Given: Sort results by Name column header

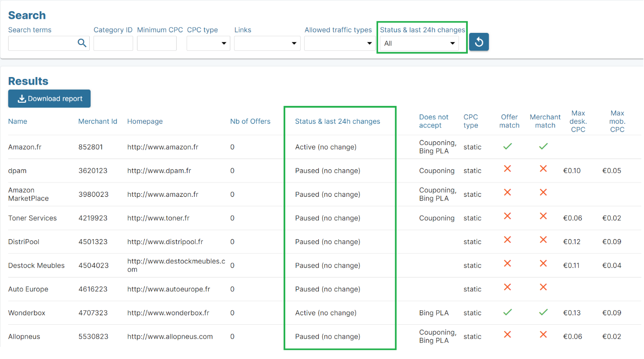Looking at the screenshot, I should pyautogui.click(x=18, y=121).
